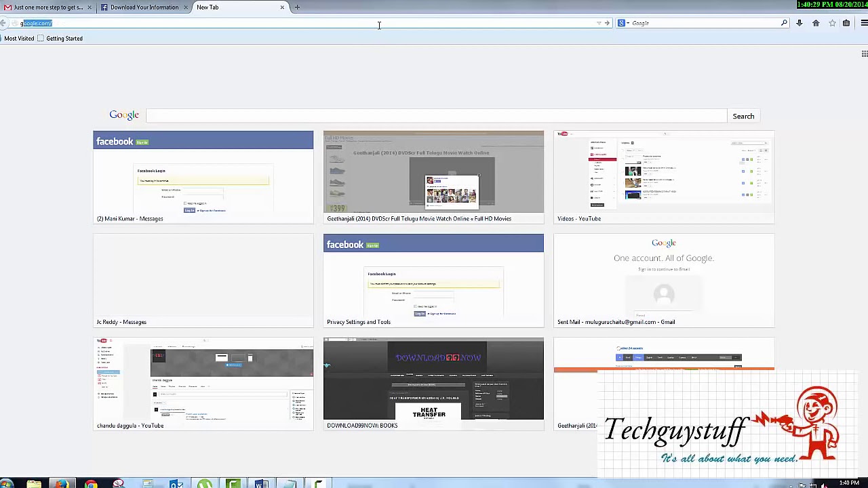Go to Home page via house icon
868x488 pixels.
[816, 23]
